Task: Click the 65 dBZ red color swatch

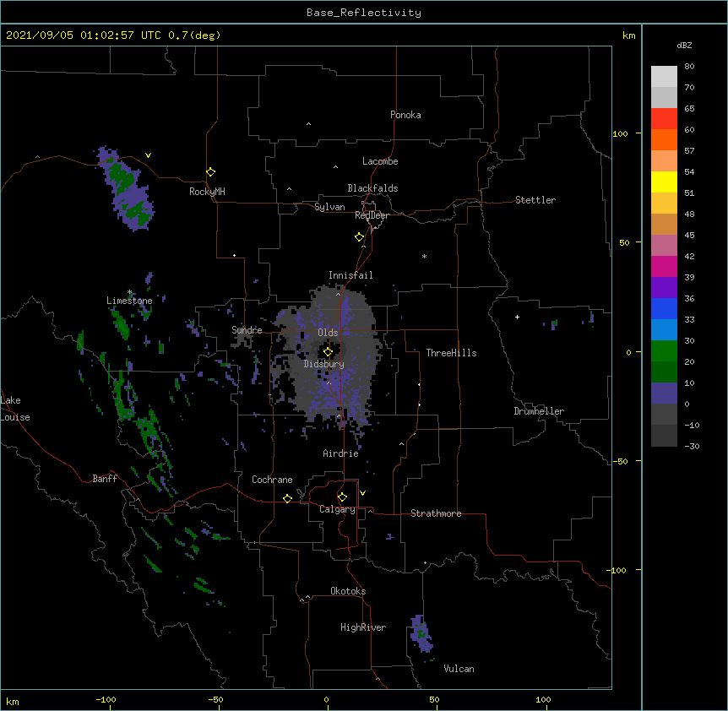Action: point(664,118)
